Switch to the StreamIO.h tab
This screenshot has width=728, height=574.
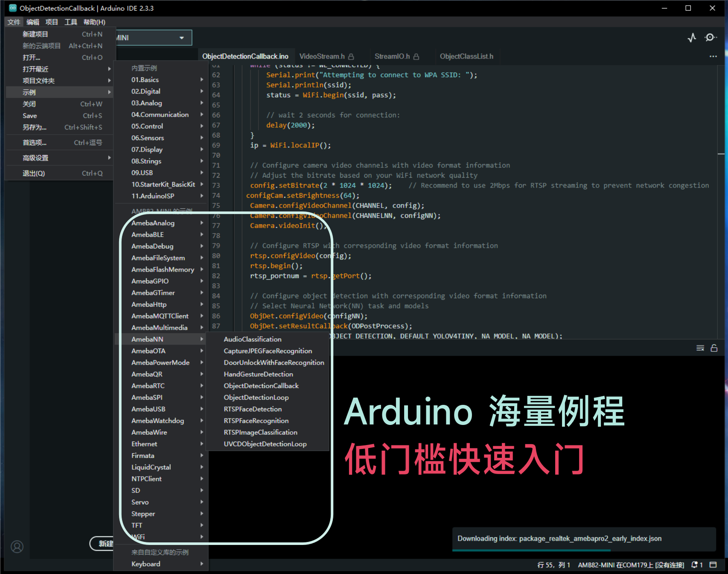click(396, 56)
